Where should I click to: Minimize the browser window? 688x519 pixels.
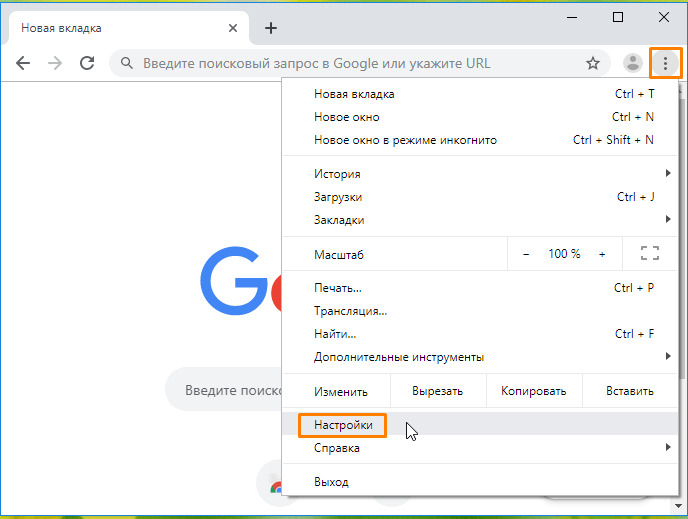[x=572, y=18]
